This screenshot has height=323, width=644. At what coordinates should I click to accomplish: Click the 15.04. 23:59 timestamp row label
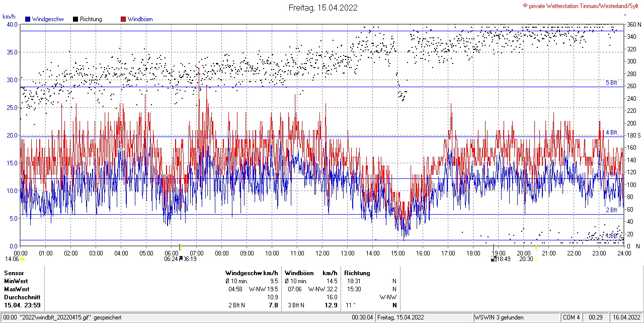click(x=22, y=305)
